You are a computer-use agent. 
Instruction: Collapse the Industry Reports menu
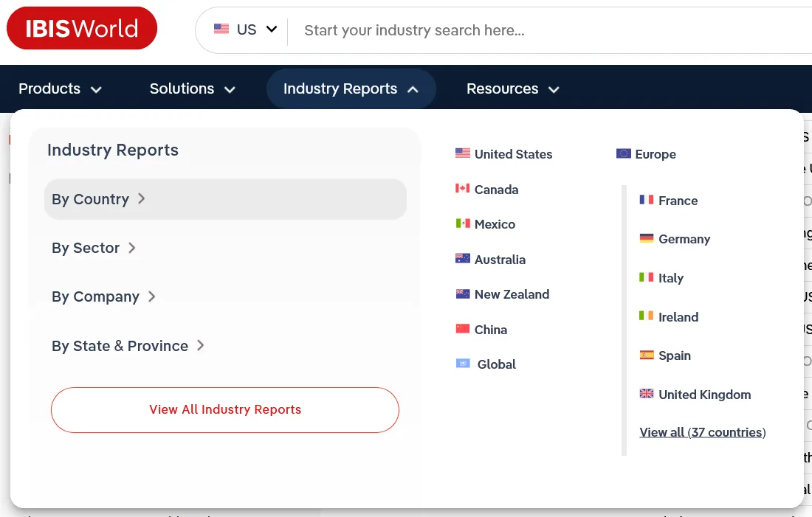tap(351, 89)
